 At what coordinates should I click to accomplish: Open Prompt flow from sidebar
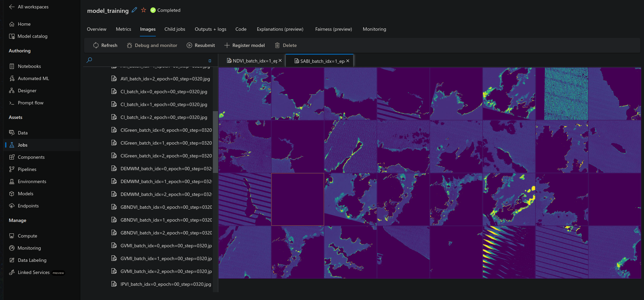31,103
